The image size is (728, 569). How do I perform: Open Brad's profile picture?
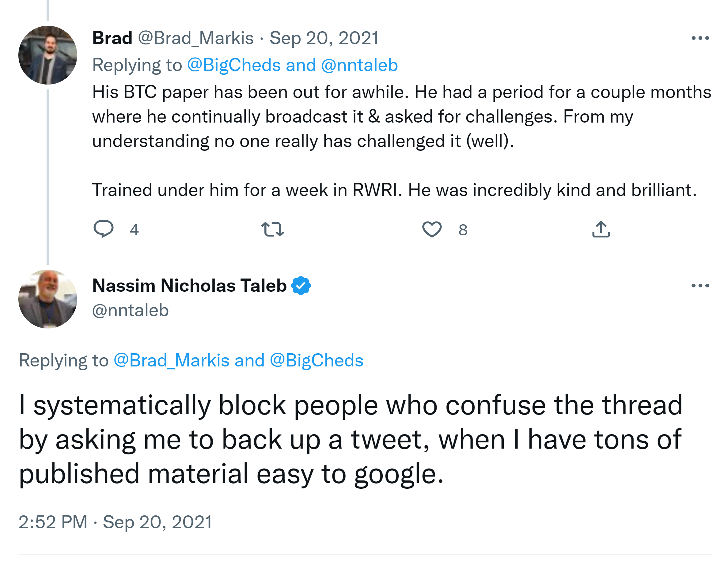[x=48, y=55]
